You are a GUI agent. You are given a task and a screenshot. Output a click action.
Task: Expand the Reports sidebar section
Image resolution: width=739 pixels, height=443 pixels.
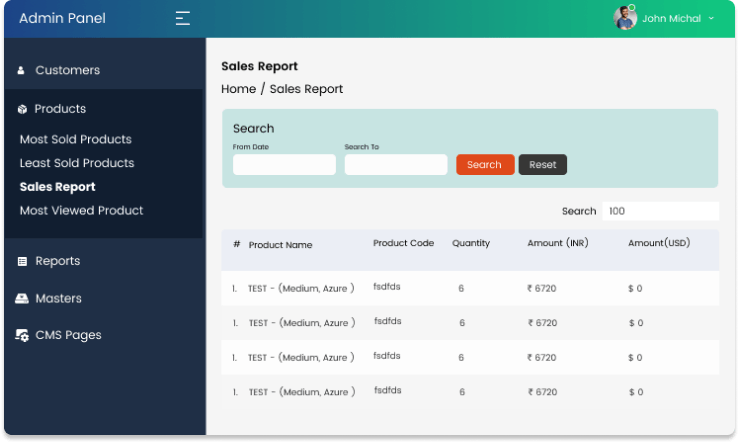(x=57, y=261)
